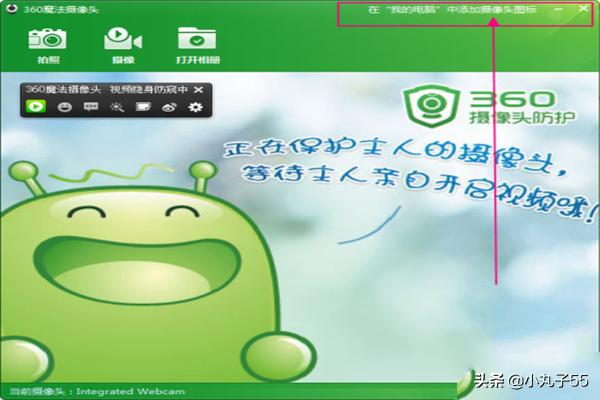Click the picture frame card icon
600x400 pixels.
(x=143, y=107)
